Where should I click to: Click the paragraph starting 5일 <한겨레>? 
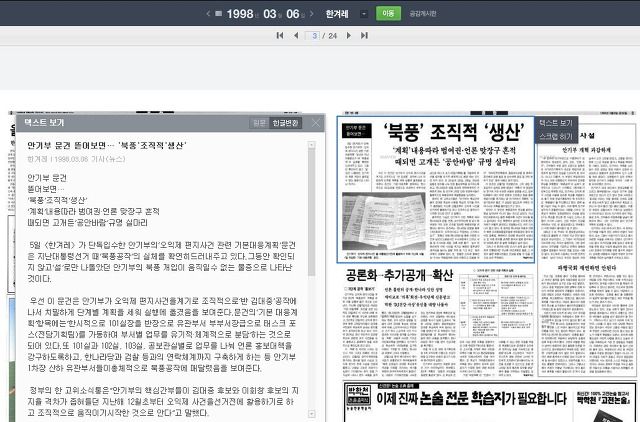tap(162, 262)
